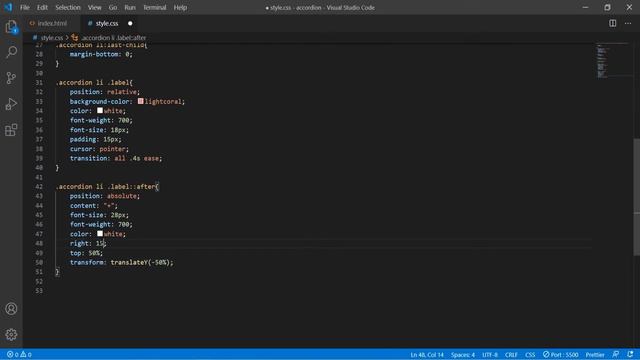The height and width of the screenshot is (360, 640).
Task: Click the 'right: 15' code line
Action: pyautogui.click(x=87, y=243)
